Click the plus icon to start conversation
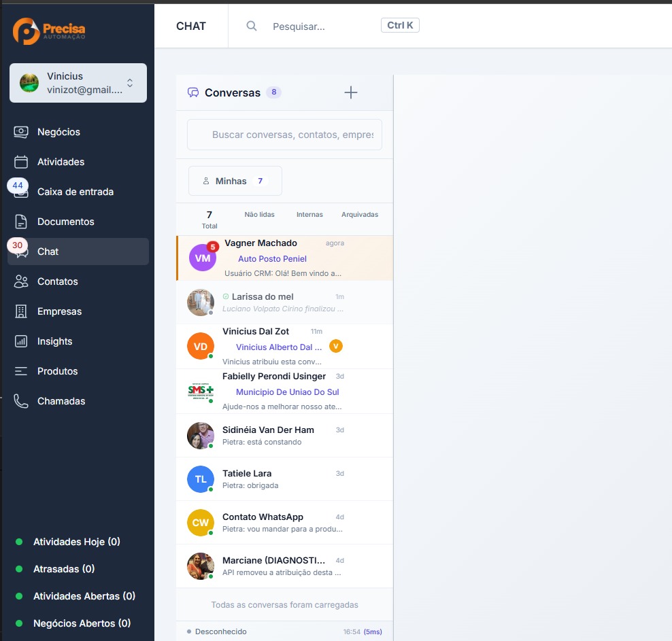The image size is (672, 641). [x=351, y=92]
